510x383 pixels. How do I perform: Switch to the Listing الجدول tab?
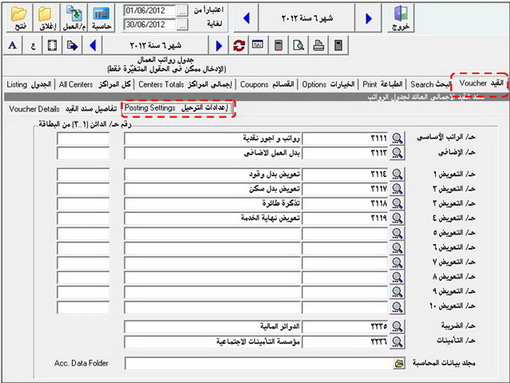pos(29,85)
